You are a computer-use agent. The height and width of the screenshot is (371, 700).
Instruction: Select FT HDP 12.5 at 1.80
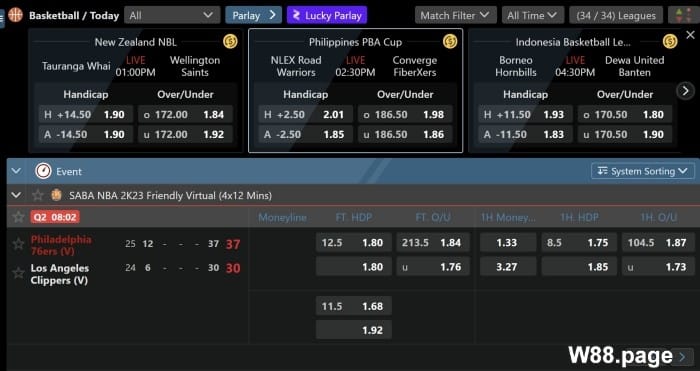(354, 242)
